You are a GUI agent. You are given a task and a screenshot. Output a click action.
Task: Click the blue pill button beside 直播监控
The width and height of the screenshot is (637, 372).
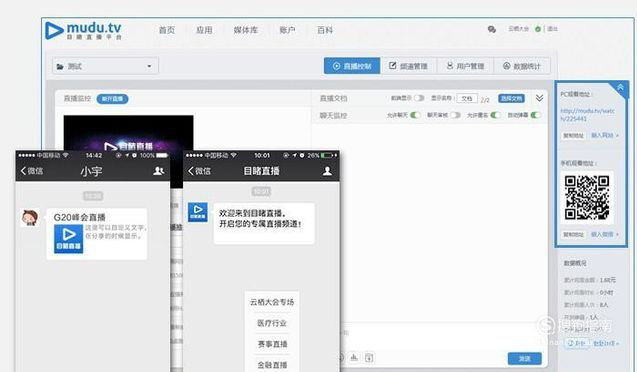(112, 99)
